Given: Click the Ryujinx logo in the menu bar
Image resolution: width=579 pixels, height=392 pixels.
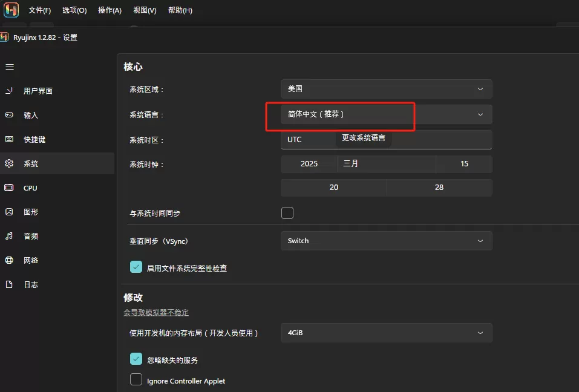Looking at the screenshot, I should point(11,10).
